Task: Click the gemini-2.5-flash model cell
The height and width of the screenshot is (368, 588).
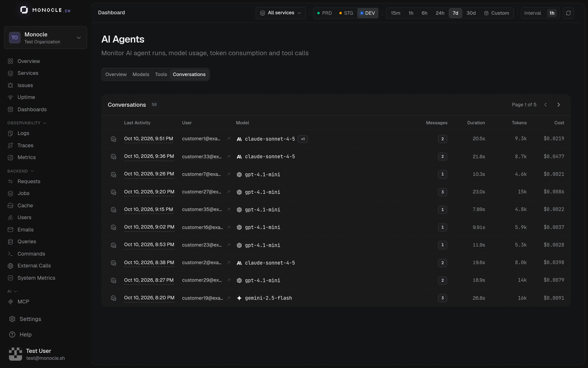Action: (264, 298)
